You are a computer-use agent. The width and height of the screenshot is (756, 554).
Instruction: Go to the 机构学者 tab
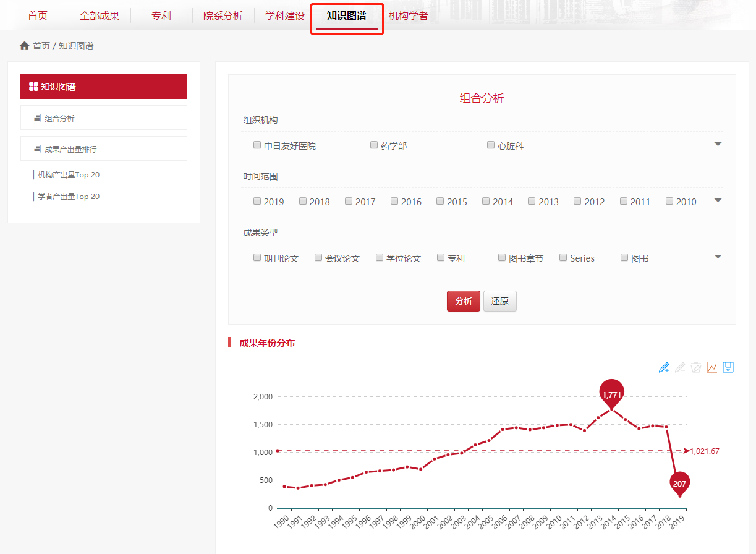[408, 16]
